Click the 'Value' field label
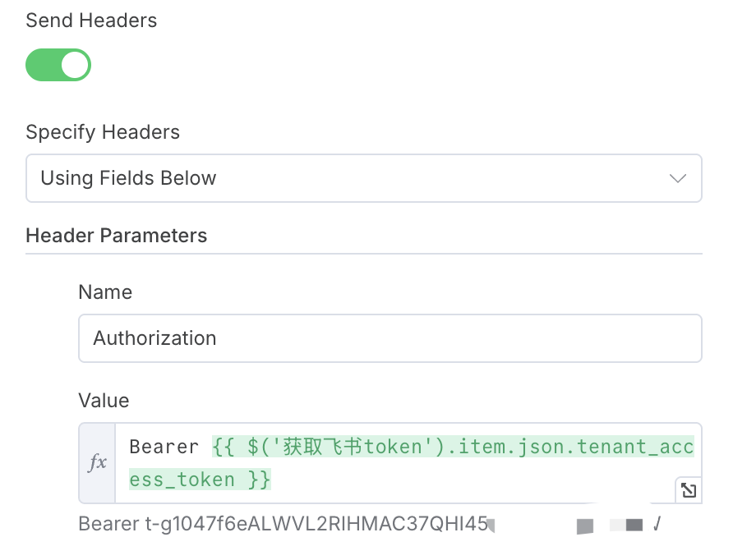The width and height of the screenshot is (733, 560). click(104, 401)
